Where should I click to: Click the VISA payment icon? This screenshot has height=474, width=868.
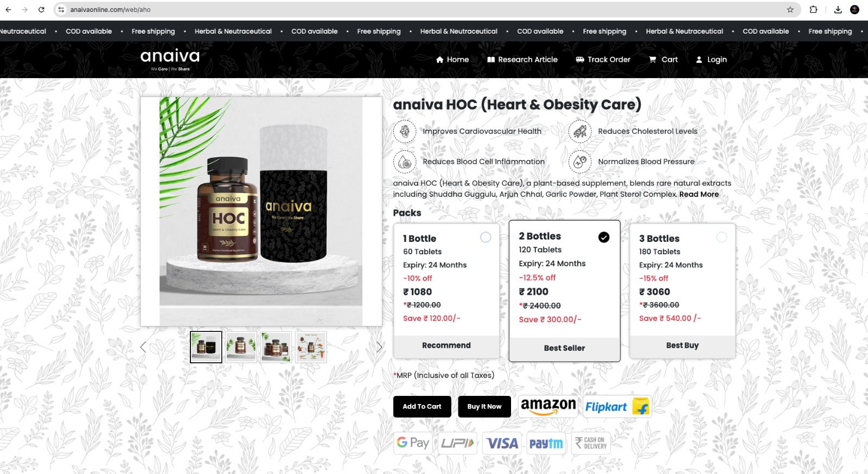coord(502,443)
